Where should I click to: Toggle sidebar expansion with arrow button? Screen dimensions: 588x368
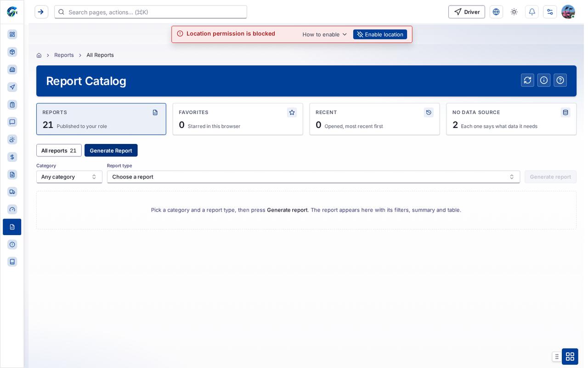click(x=41, y=12)
